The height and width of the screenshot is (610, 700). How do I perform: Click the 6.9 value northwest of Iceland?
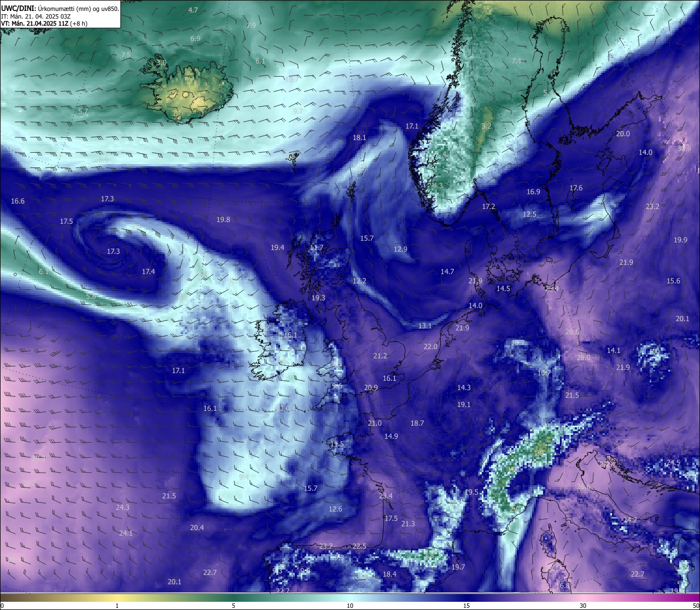coord(195,39)
